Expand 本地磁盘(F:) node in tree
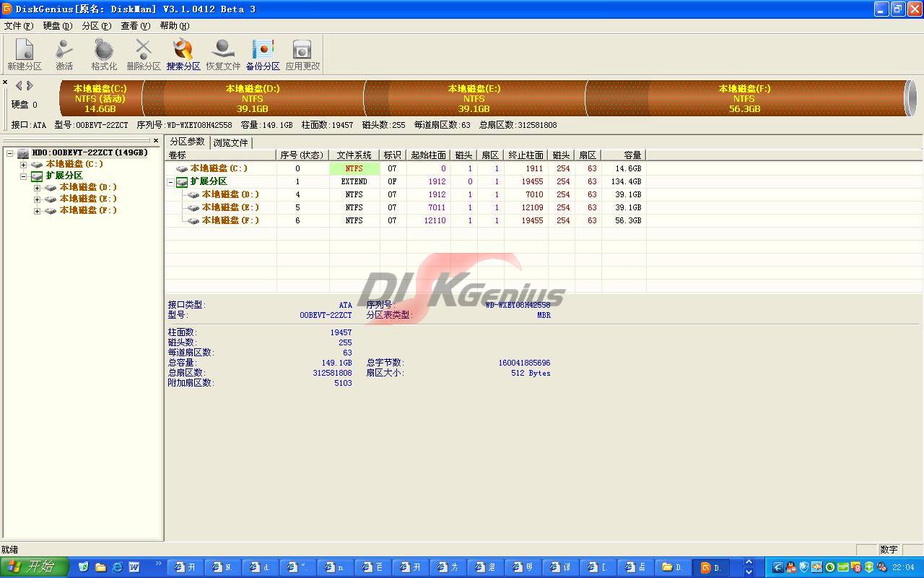Viewport: 924px width, 578px height. [x=38, y=211]
